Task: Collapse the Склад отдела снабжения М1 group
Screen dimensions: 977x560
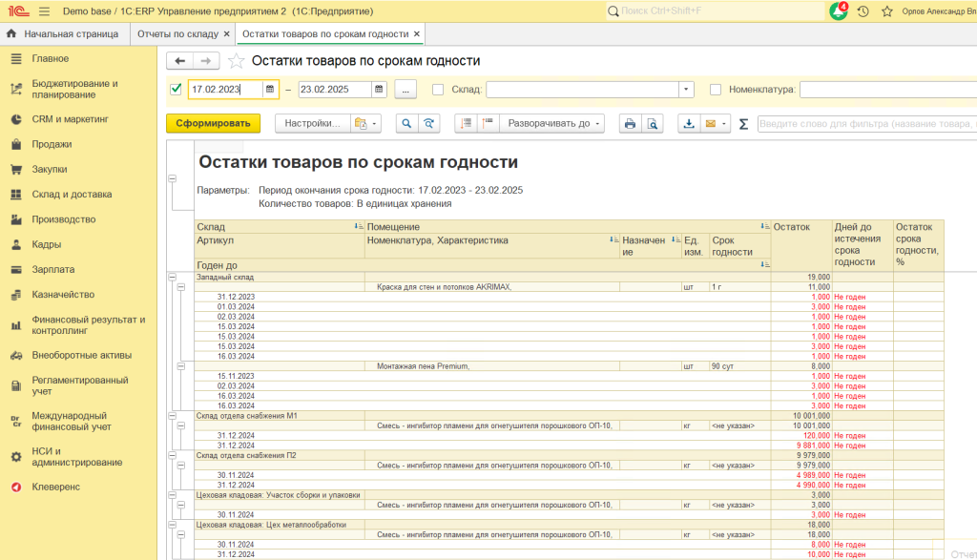Action: 173,416
